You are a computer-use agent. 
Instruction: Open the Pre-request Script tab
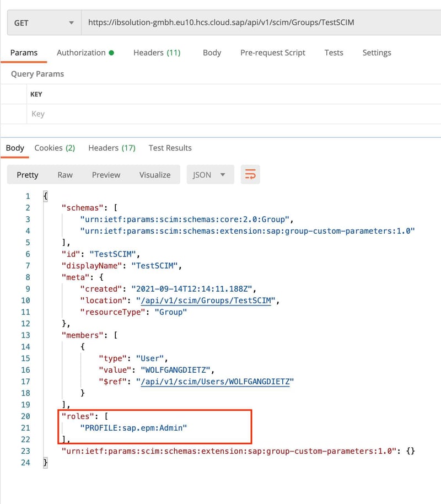pyautogui.click(x=272, y=53)
